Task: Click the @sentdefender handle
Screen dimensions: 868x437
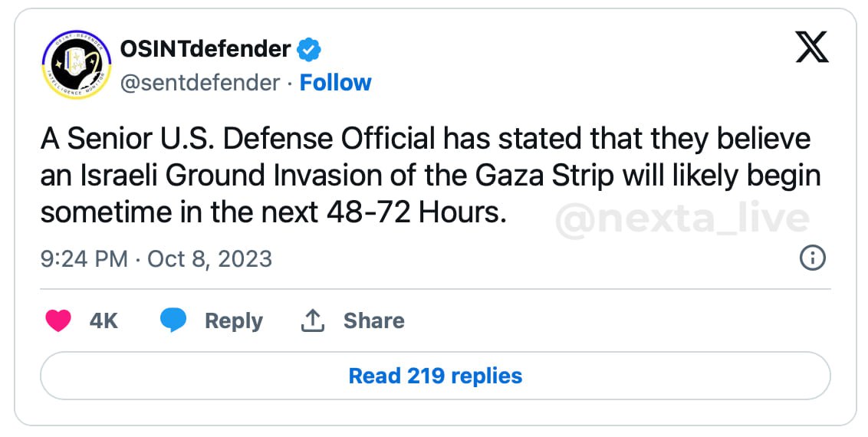Action: click(200, 83)
